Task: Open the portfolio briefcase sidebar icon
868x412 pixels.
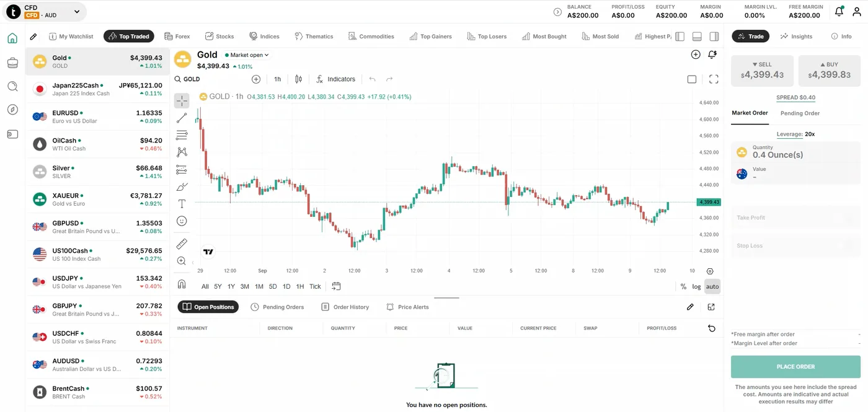Action: 12,63
